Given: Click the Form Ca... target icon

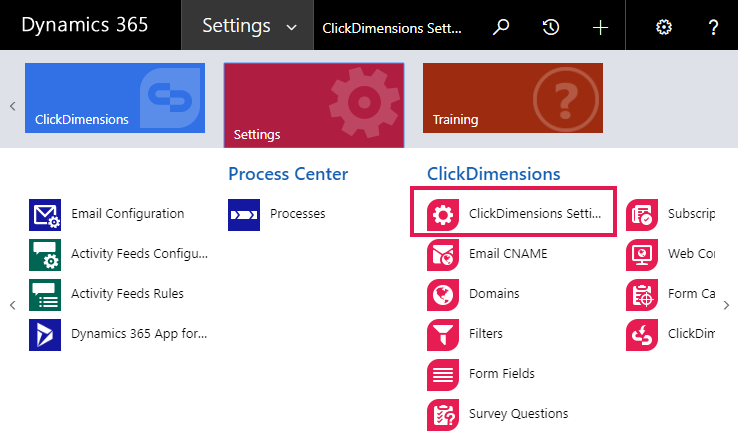Looking at the screenshot, I should [x=642, y=295].
